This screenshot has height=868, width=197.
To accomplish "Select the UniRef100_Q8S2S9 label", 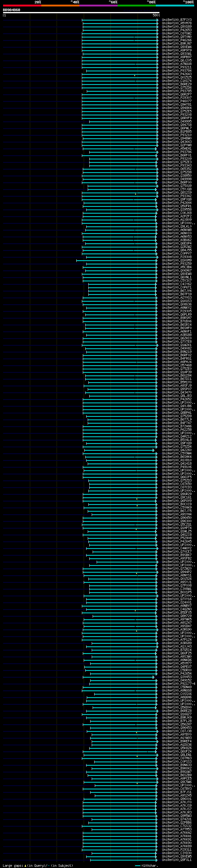I will 176,193.
